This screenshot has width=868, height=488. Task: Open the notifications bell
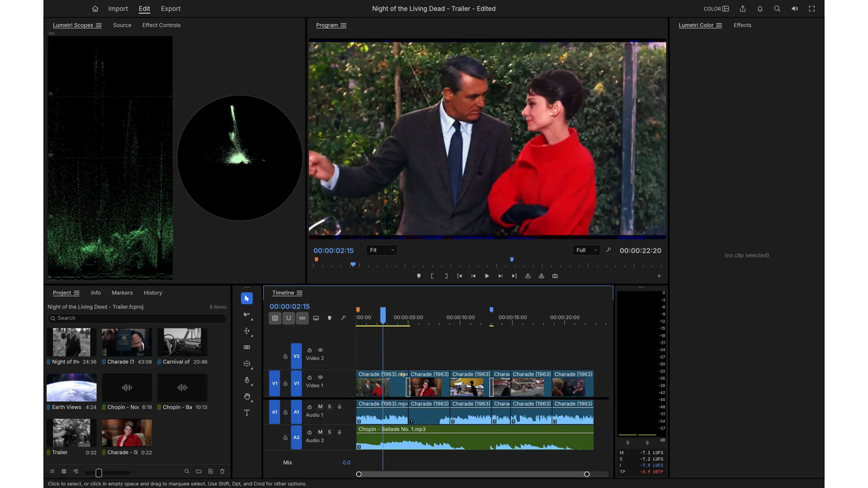pyautogui.click(x=760, y=9)
